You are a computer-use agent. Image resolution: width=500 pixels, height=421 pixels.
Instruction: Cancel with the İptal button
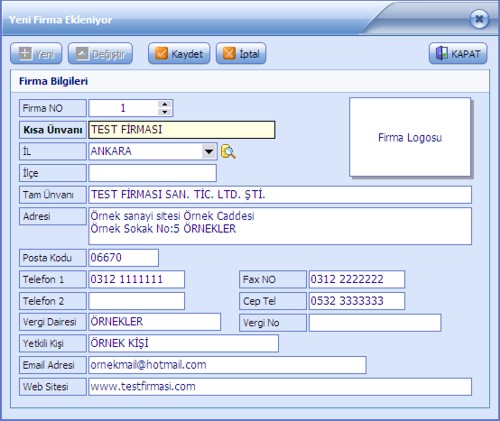241,53
